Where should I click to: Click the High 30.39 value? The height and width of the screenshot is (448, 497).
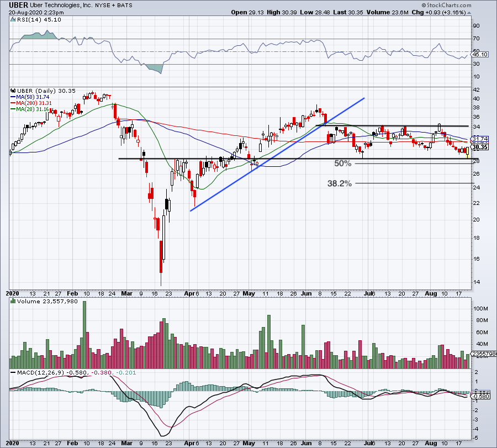[282, 12]
